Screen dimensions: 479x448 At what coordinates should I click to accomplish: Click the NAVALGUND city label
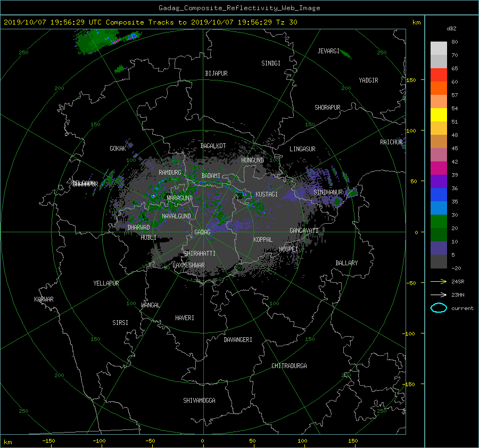click(176, 216)
